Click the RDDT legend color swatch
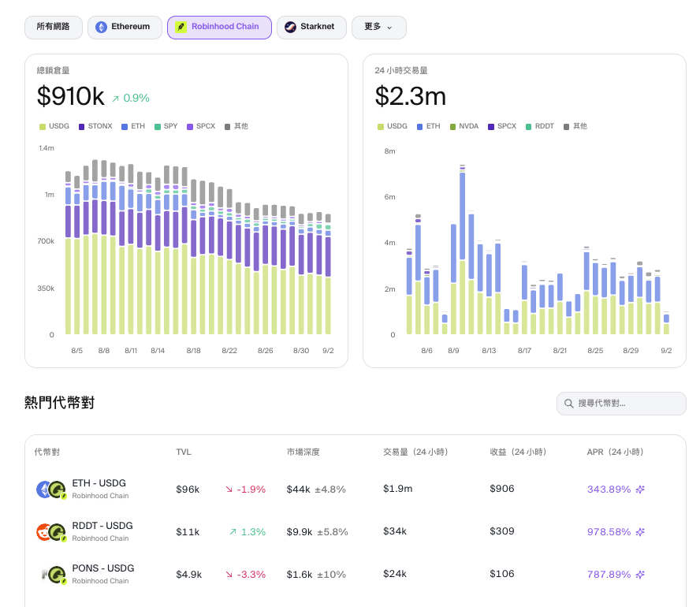This screenshot has height=607, width=700. pyautogui.click(x=529, y=127)
